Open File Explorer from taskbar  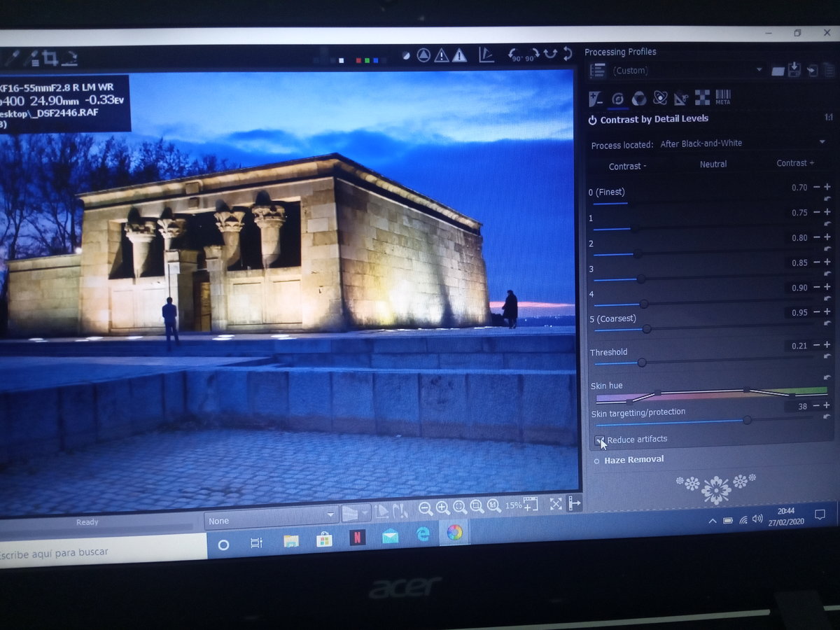[290, 540]
